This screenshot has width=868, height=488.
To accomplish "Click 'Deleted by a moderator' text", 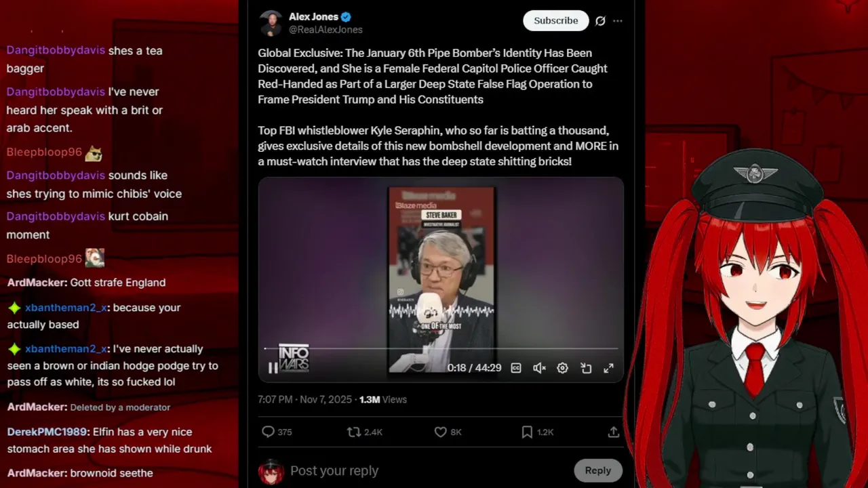I will point(120,407).
